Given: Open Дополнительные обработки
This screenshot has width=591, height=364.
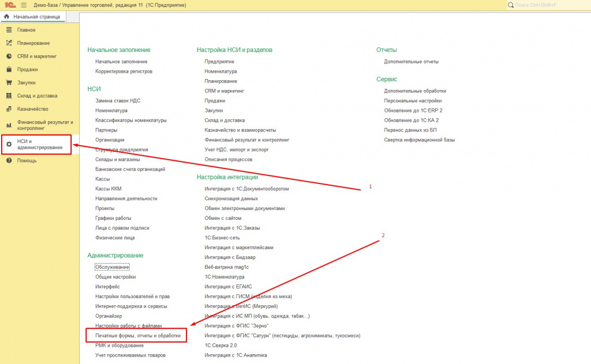Looking at the screenshot, I should (x=415, y=91).
